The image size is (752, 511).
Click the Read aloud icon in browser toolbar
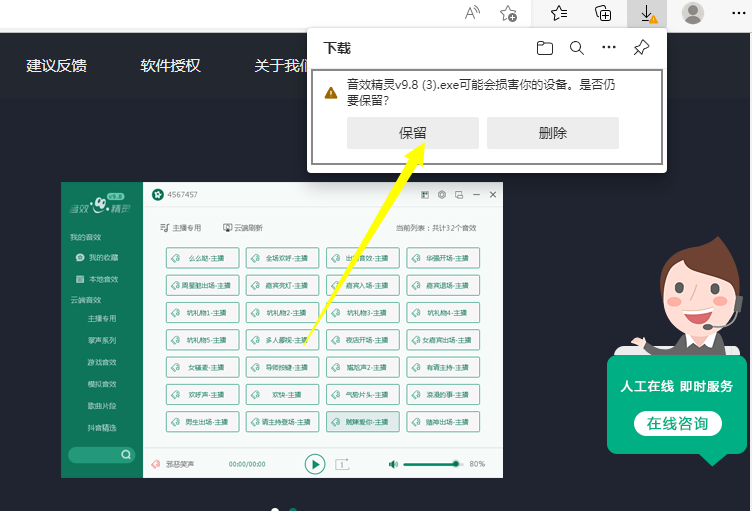pyautogui.click(x=472, y=13)
